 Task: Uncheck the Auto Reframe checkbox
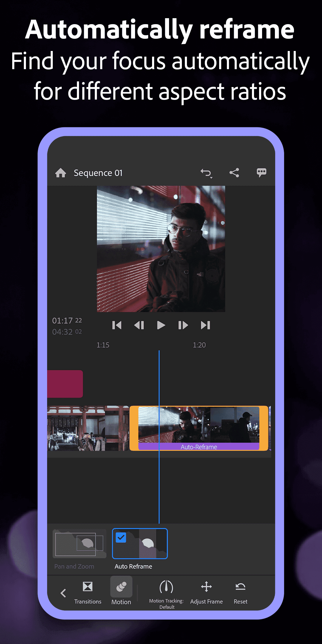[121, 538]
